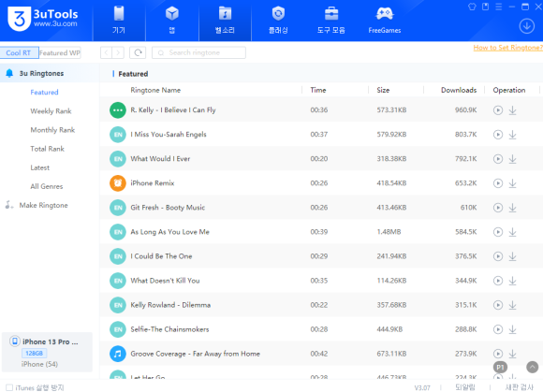
Task: Select Total Rank in the sidebar
Action: tap(48, 149)
